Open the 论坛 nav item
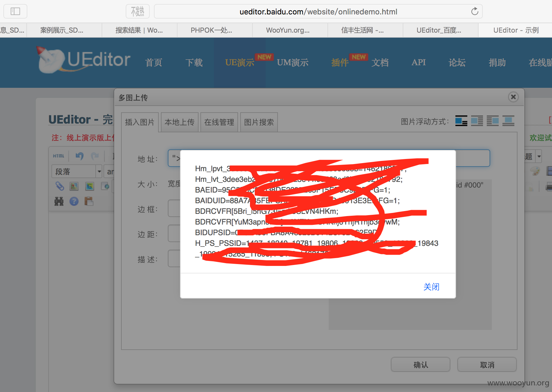 [x=457, y=63]
